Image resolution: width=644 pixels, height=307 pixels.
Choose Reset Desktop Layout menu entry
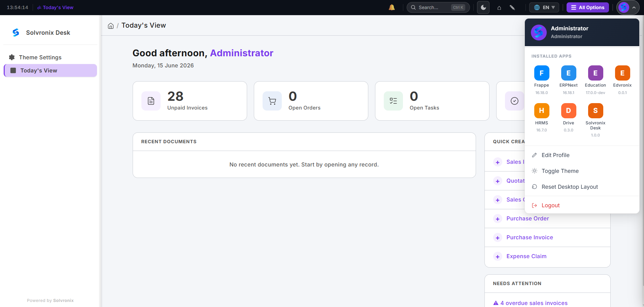(x=582, y=187)
